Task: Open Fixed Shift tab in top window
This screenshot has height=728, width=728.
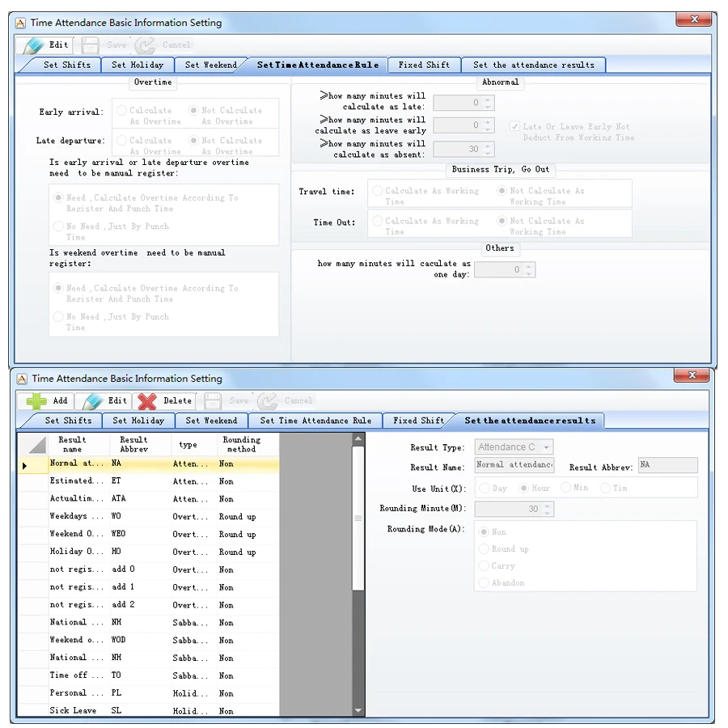Action: (424, 65)
